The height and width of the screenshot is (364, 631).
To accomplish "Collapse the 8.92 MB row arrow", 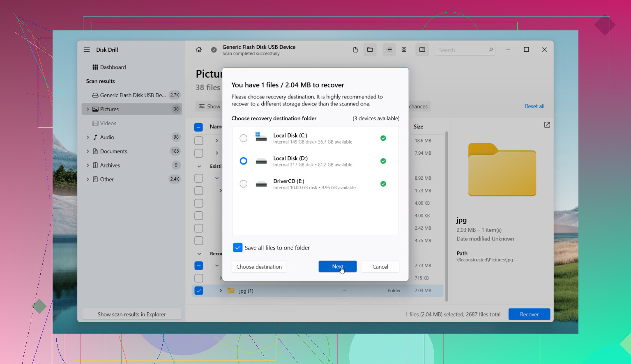I will point(217,178).
